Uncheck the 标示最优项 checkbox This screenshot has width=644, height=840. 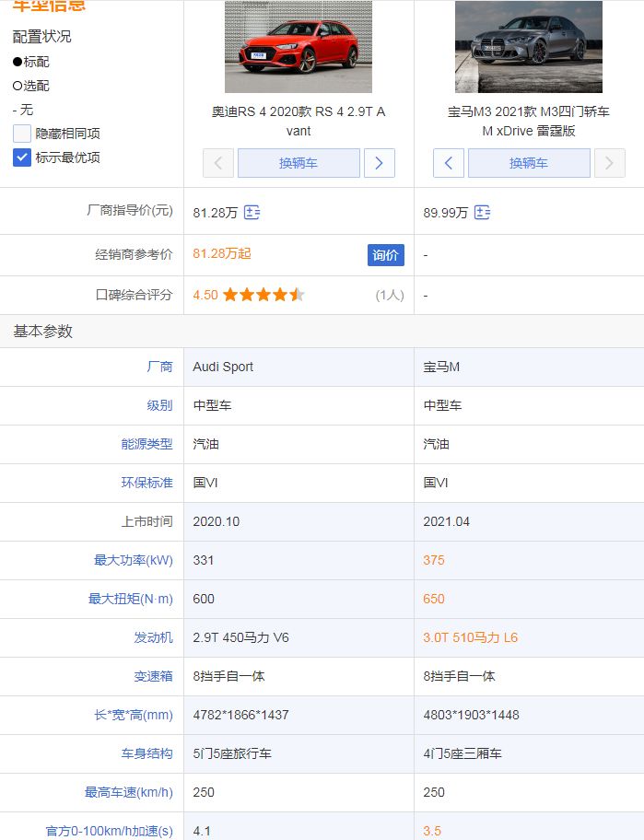click(x=22, y=157)
